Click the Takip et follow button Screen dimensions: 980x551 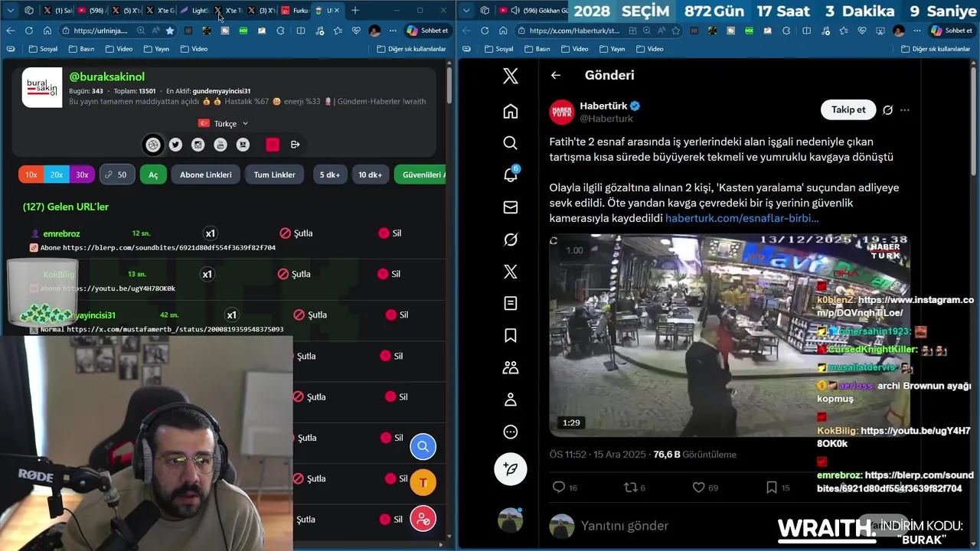coord(848,109)
